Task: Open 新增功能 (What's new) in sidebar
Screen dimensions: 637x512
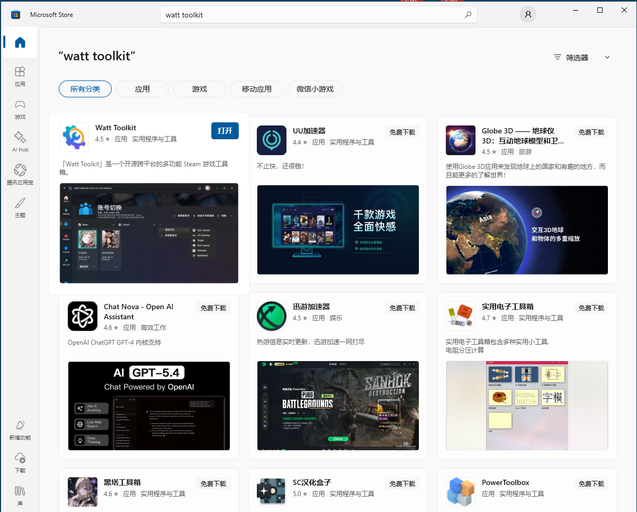Action: 20,430
